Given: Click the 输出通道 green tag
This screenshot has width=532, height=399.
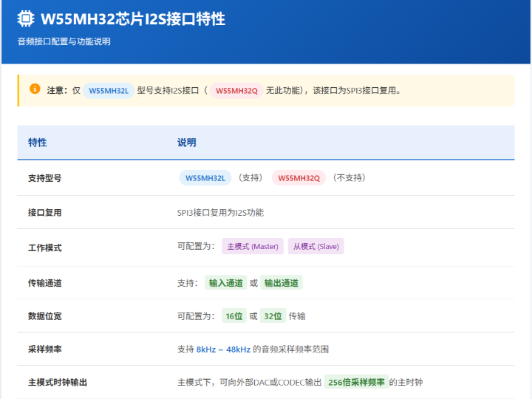Looking at the screenshot, I should point(282,283).
